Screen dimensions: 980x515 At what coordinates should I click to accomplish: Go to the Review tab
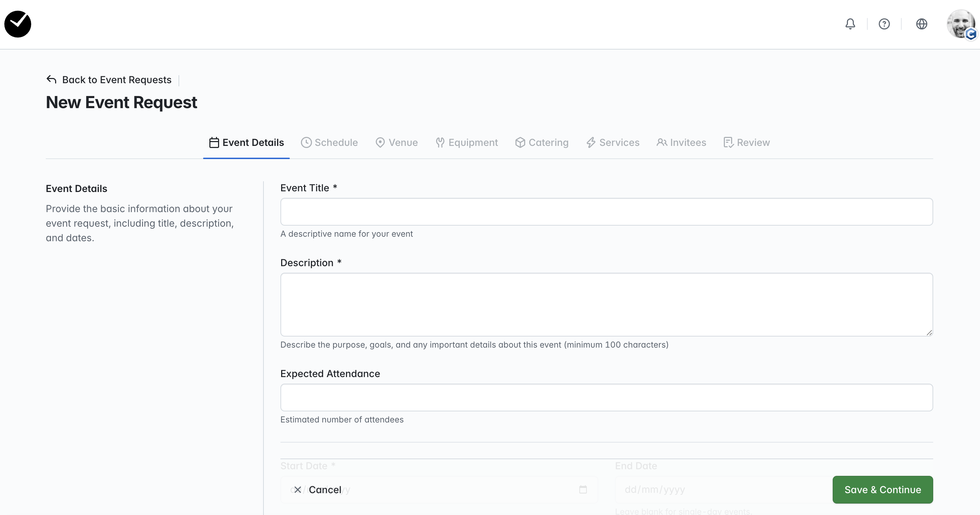pos(746,143)
